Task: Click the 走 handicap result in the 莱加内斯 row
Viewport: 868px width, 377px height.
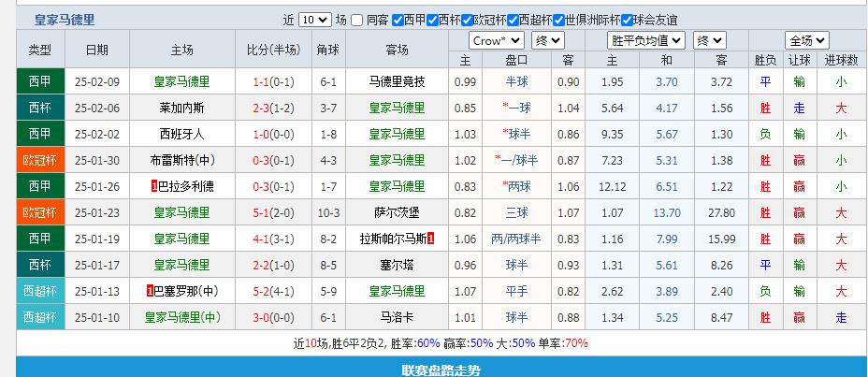Action: point(799,108)
